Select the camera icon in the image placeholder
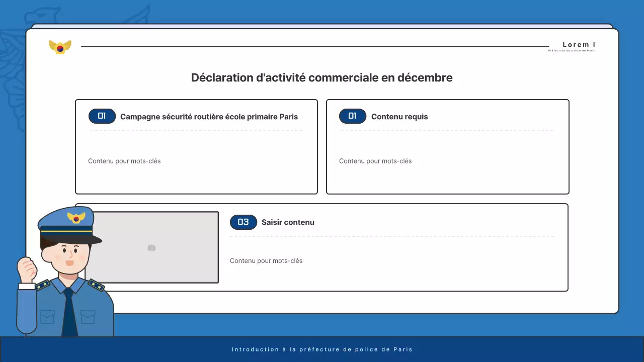 [x=151, y=247]
